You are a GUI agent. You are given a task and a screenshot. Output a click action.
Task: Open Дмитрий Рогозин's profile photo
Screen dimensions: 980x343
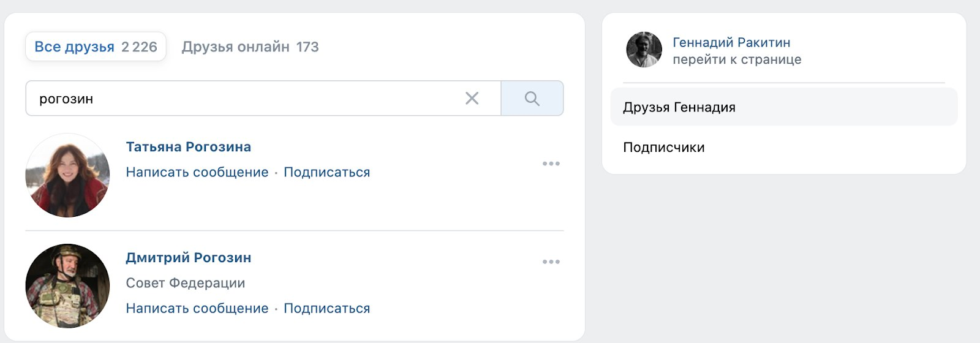coord(67,286)
